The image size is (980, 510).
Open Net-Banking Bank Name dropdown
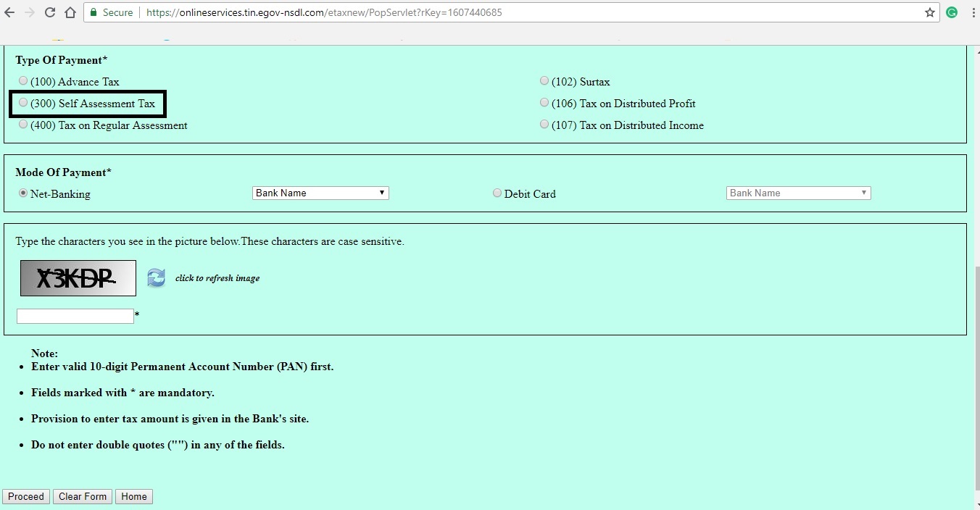(x=320, y=193)
